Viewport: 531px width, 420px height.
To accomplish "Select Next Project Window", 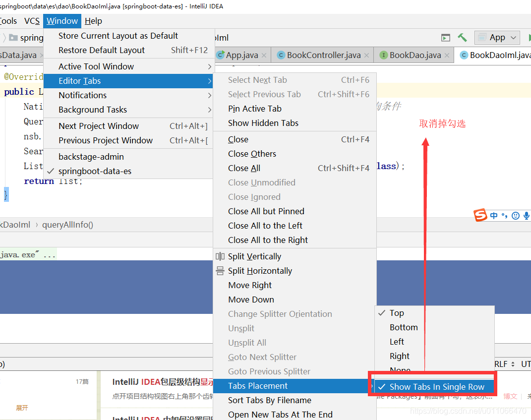I will click(129, 126).
